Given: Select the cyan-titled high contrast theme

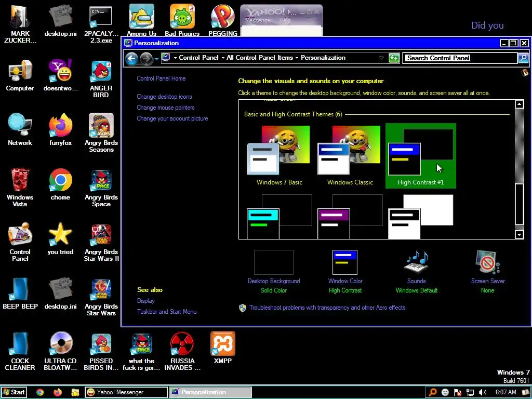Looking at the screenshot, I should pyautogui.click(x=279, y=217).
